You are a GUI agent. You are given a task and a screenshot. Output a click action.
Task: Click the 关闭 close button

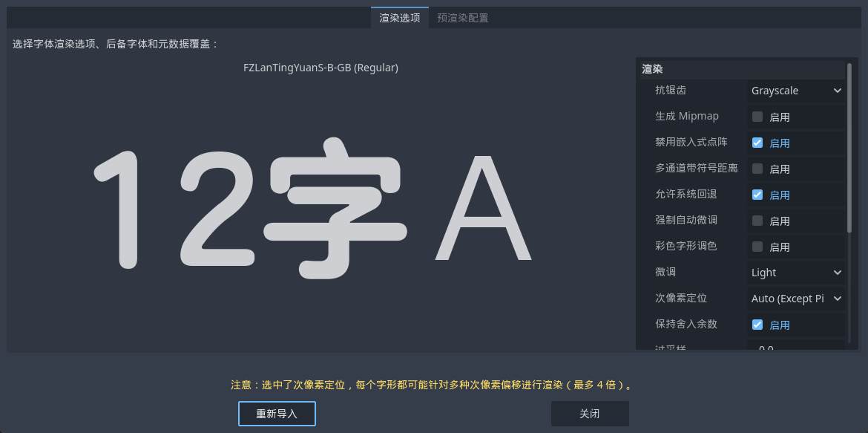pos(590,414)
